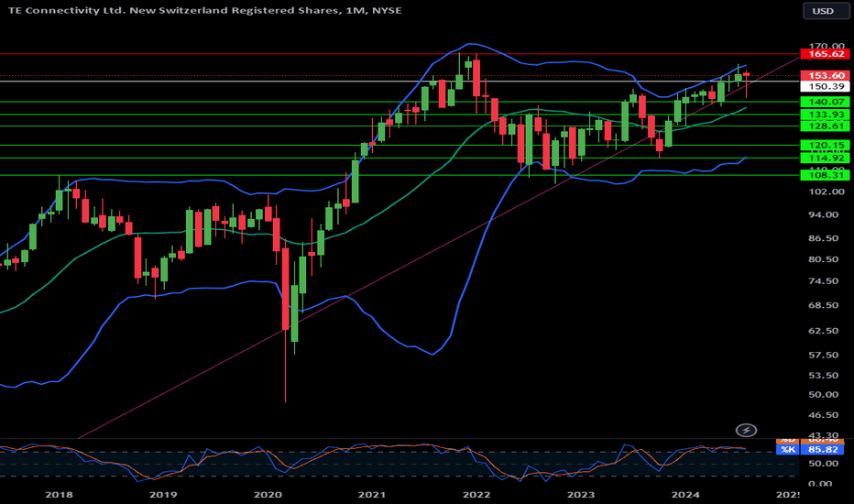This screenshot has height=504, width=854.
Task: Select the green 120.15 level label
Action: click(x=825, y=145)
